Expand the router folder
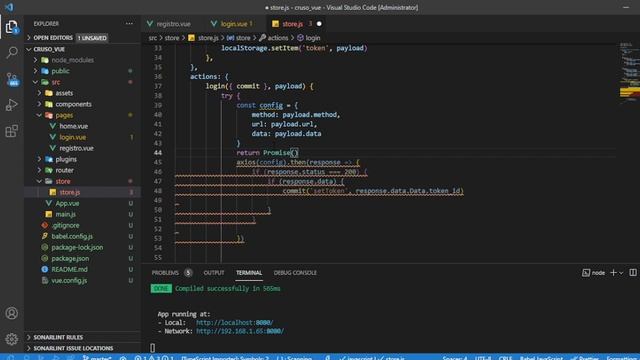This screenshot has width=640, height=360. point(64,170)
